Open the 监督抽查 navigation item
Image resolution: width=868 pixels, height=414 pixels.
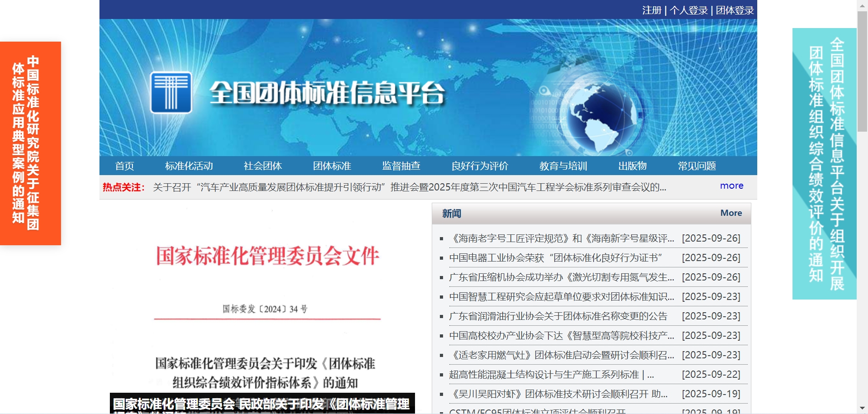(401, 166)
